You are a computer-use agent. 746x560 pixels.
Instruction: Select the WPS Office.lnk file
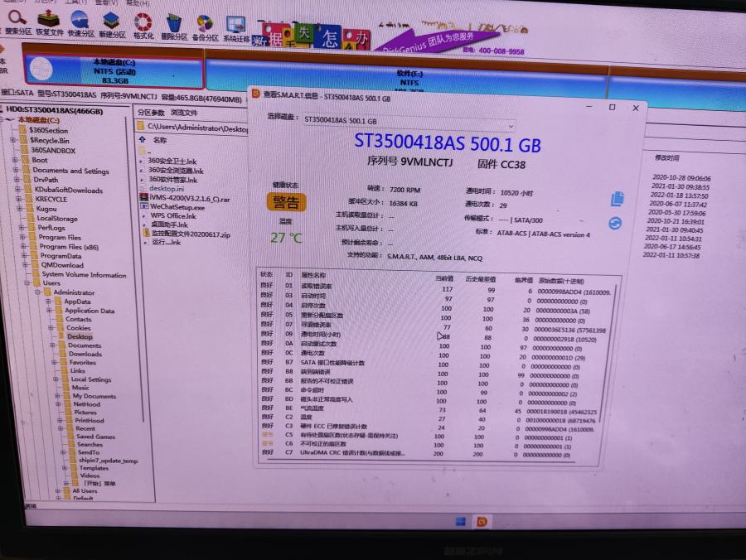[173, 215]
